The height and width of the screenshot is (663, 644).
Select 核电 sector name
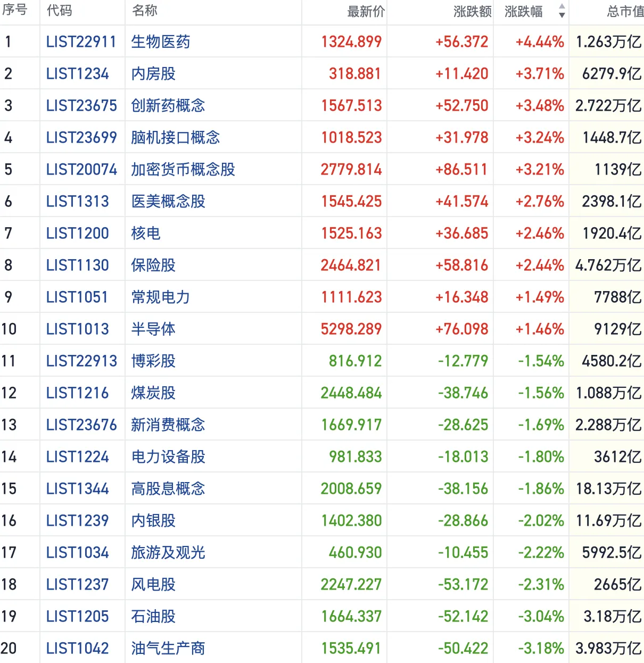[146, 233]
